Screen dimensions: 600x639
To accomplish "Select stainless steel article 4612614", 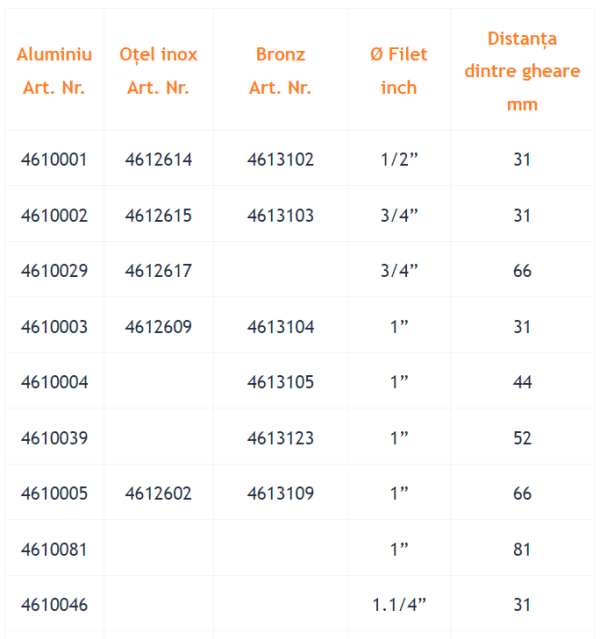I will 158,159.
